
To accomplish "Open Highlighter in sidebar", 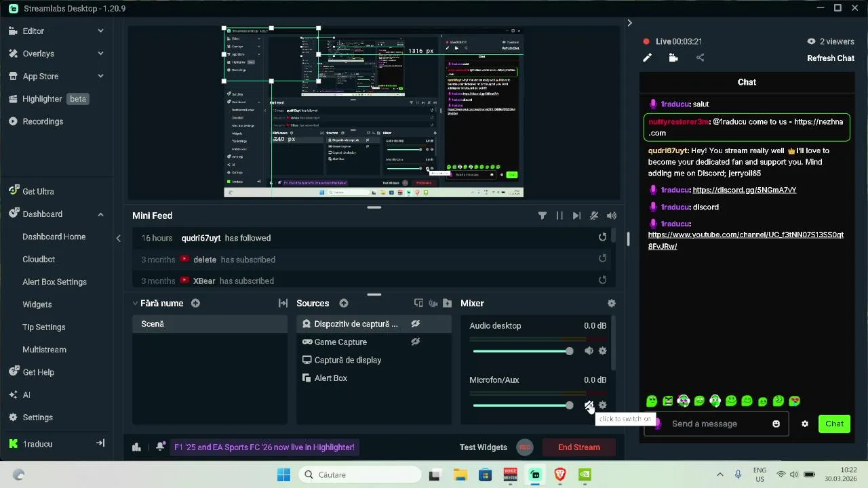I will pos(49,99).
